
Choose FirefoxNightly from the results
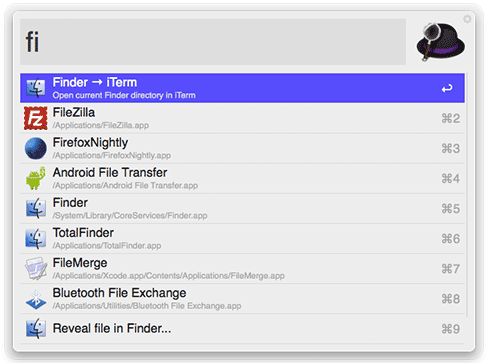[x=242, y=148]
